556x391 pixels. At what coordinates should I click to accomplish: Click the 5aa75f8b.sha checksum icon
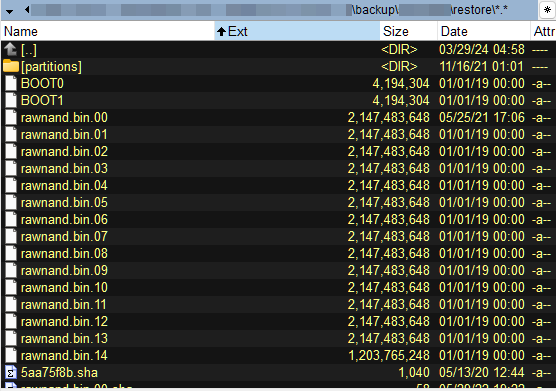click(11, 373)
